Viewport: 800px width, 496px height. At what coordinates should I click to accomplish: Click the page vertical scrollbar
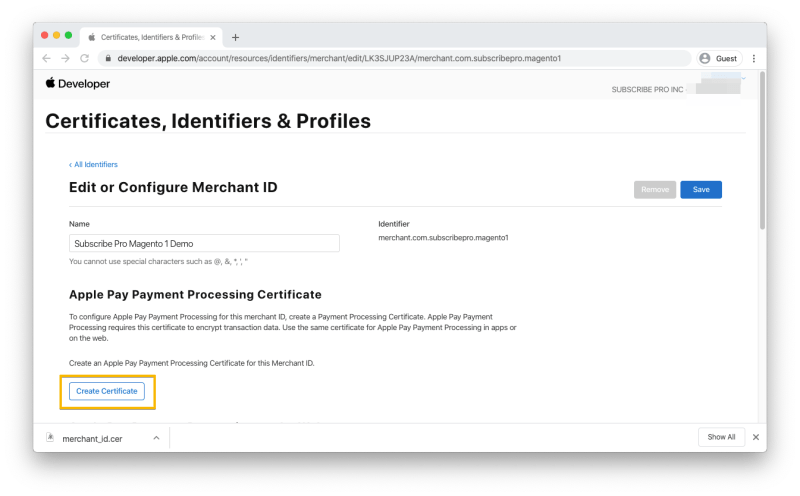tap(762, 151)
